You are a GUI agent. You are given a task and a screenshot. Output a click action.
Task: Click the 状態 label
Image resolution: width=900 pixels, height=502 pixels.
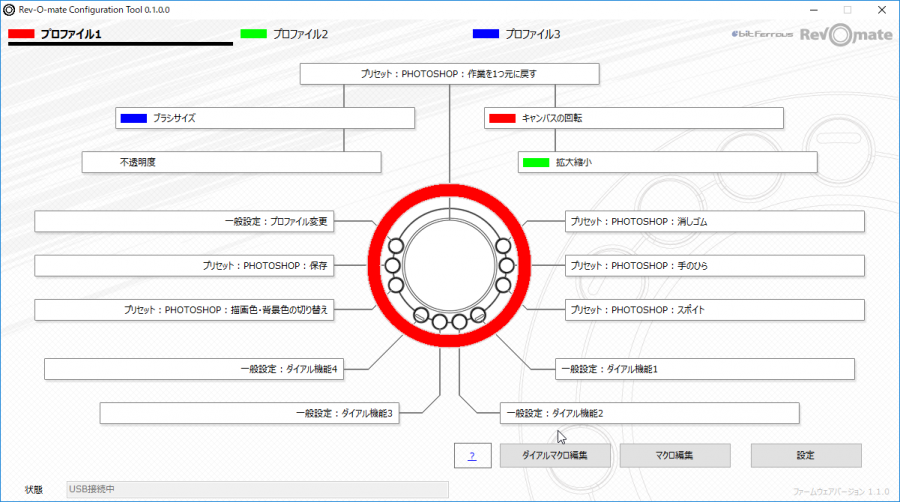[x=34, y=489]
